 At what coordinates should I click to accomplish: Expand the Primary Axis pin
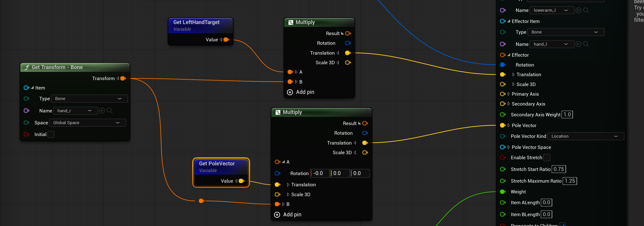509,94
